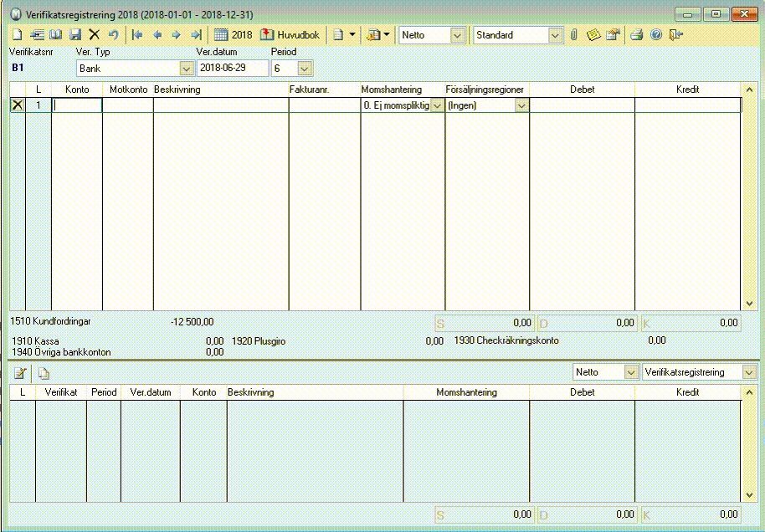
Task: Click the Verifikat column header in the lower grid
Action: point(61,392)
